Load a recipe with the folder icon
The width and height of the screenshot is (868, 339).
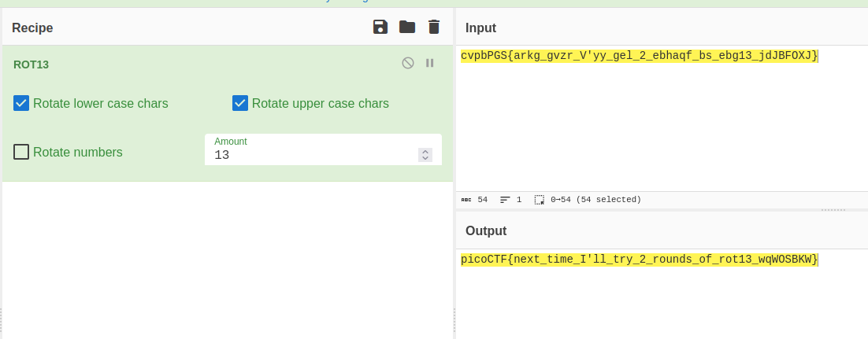click(407, 27)
